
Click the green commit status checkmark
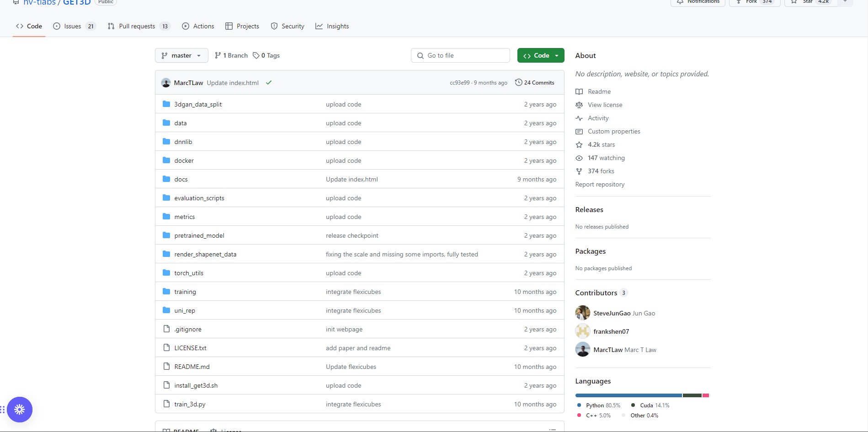269,83
